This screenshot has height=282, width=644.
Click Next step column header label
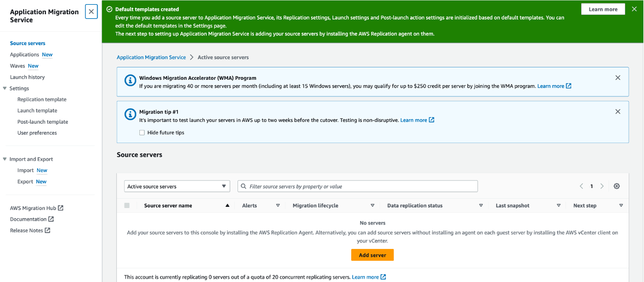(x=585, y=206)
